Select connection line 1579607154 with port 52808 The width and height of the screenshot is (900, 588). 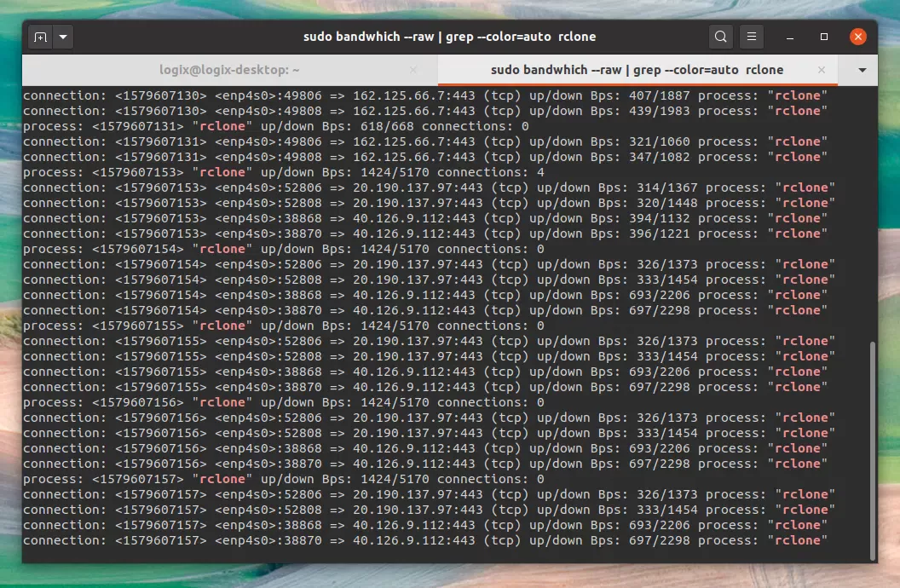point(429,280)
